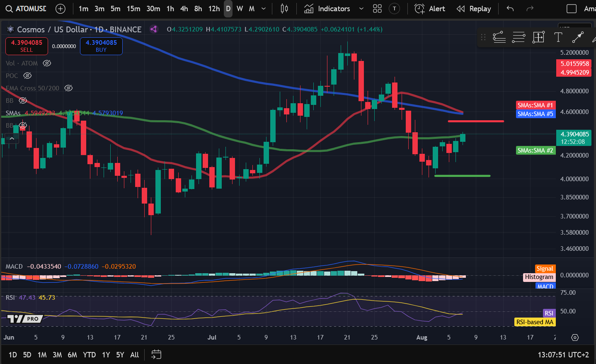Redo the last chart action

coord(530,9)
